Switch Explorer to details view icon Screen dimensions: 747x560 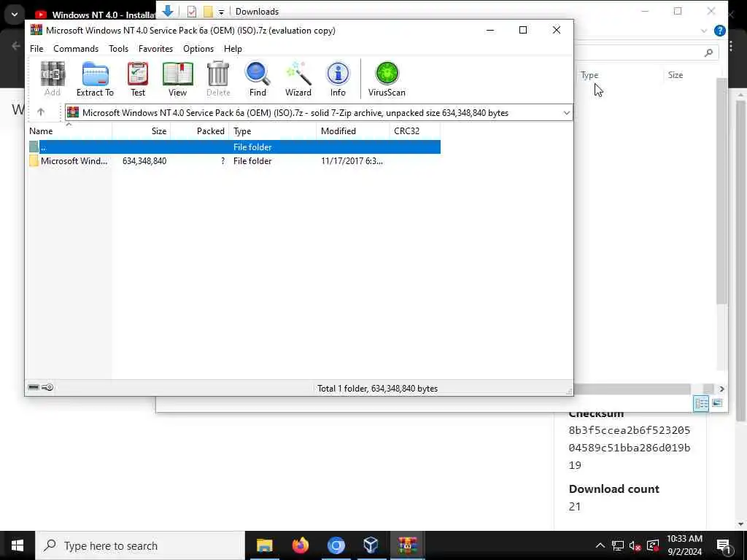tap(701, 404)
